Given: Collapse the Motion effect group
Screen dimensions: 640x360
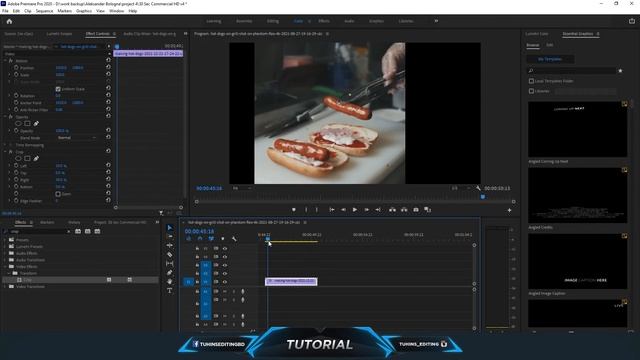Looking at the screenshot, I should click(x=5, y=60).
